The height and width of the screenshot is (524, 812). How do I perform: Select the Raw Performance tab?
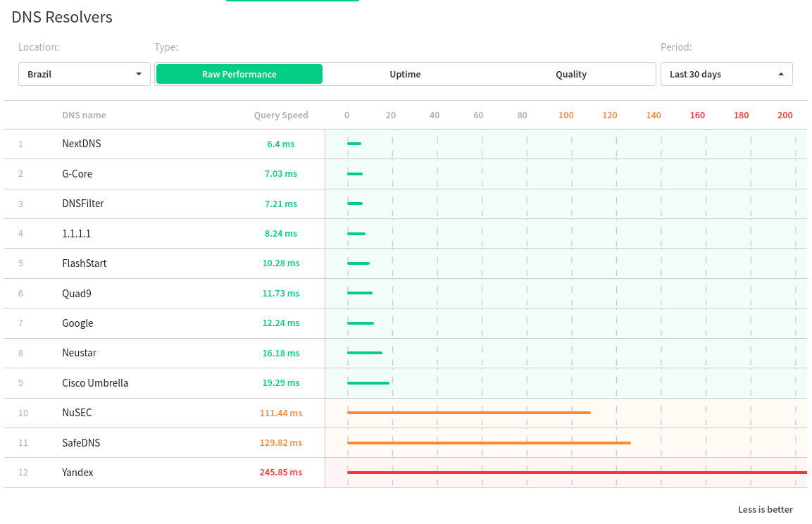pyautogui.click(x=239, y=74)
